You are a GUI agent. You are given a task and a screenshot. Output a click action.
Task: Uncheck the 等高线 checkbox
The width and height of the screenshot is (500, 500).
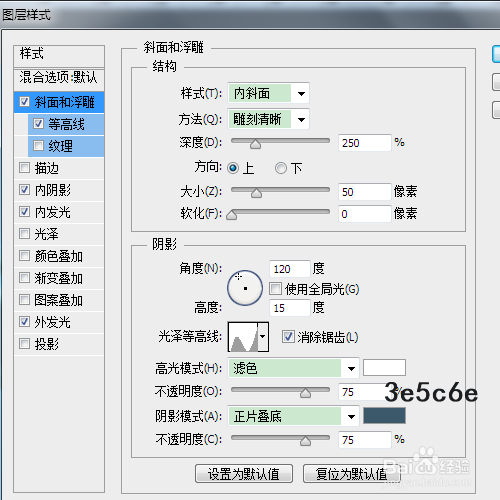click(x=38, y=124)
